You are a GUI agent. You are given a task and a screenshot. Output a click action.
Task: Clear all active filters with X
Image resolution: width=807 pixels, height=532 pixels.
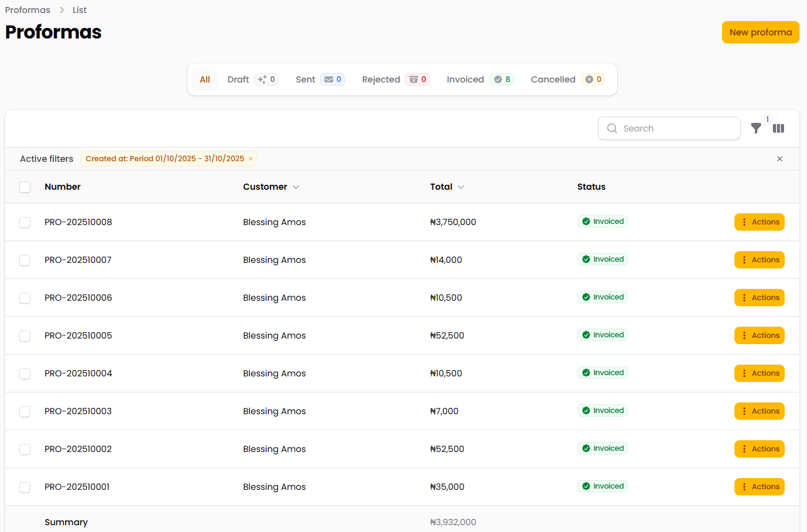[x=780, y=159]
